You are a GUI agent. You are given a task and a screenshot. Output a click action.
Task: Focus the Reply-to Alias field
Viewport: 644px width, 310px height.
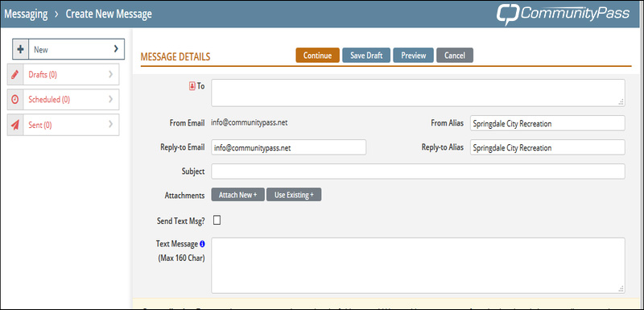547,147
